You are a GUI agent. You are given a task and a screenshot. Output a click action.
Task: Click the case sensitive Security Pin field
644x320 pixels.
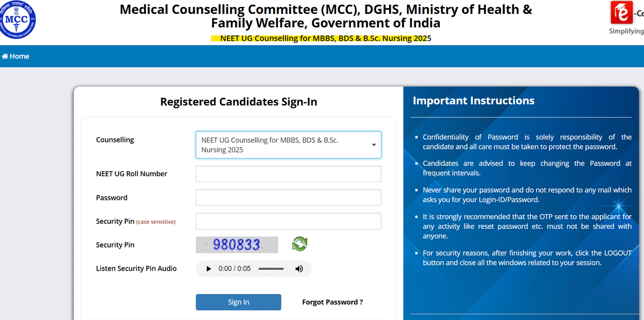[x=288, y=221]
